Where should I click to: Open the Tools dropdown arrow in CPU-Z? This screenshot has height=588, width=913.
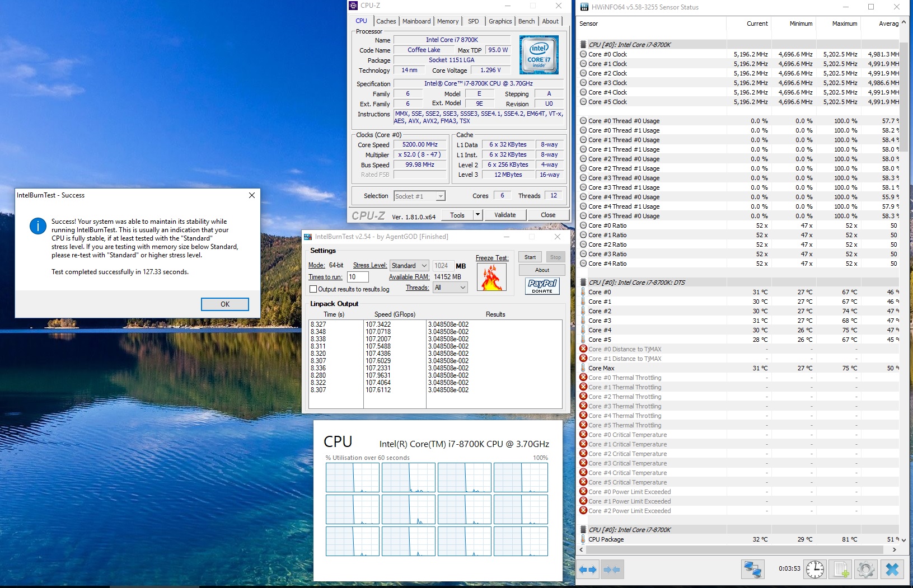tap(477, 215)
